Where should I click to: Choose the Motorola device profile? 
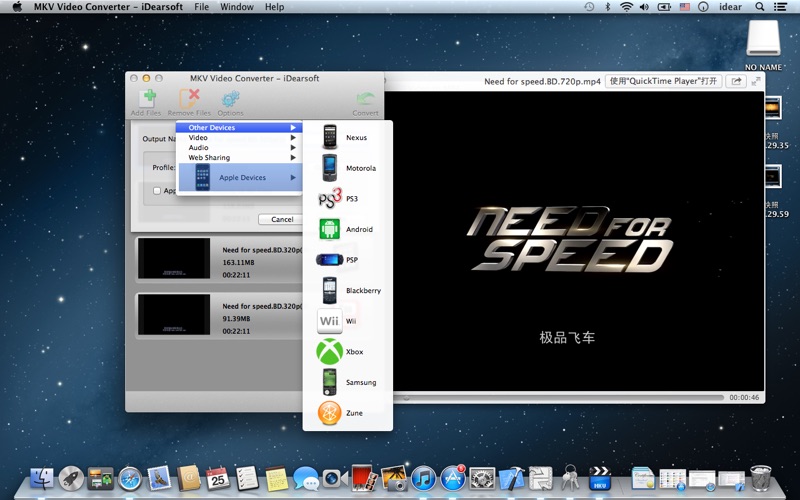(347, 168)
